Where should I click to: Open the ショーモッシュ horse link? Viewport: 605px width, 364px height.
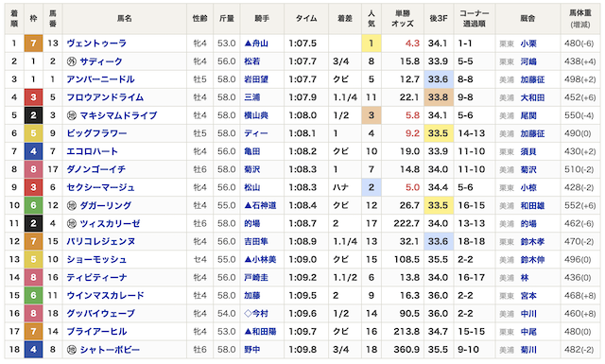[x=96, y=259]
